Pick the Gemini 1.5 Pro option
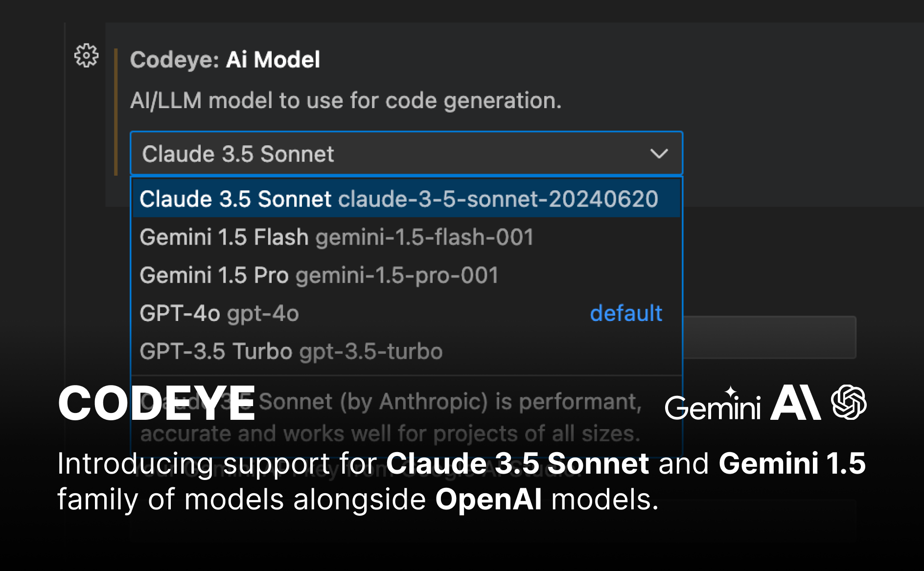This screenshot has width=924, height=571. click(319, 275)
